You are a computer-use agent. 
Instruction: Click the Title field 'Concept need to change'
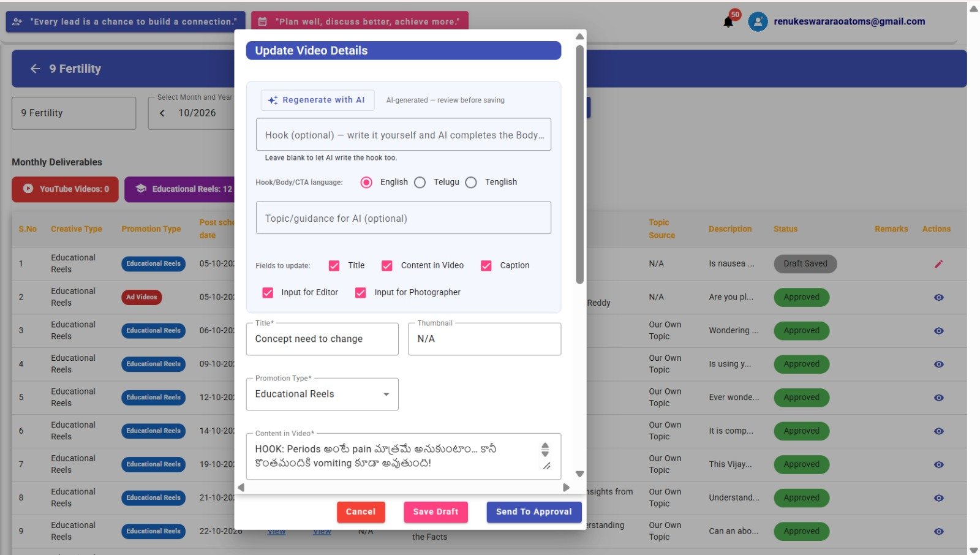(x=322, y=339)
